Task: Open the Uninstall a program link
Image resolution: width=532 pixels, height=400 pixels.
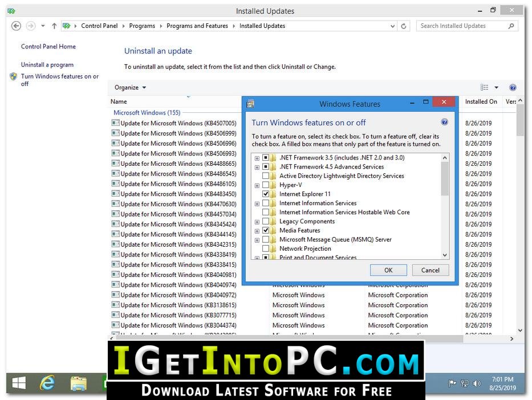Action: pos(47,65)
